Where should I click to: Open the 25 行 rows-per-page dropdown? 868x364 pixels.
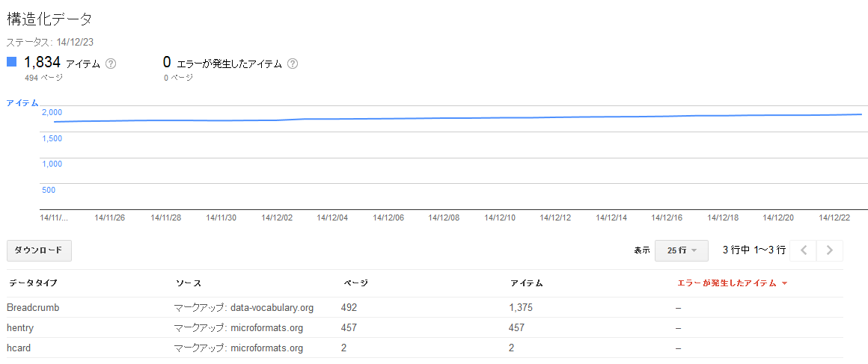680,250
